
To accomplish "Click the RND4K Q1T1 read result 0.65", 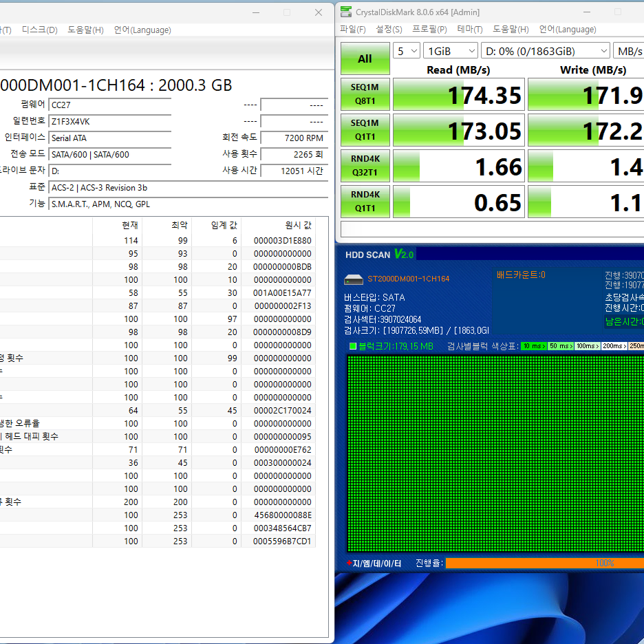I will coord(458,201).
